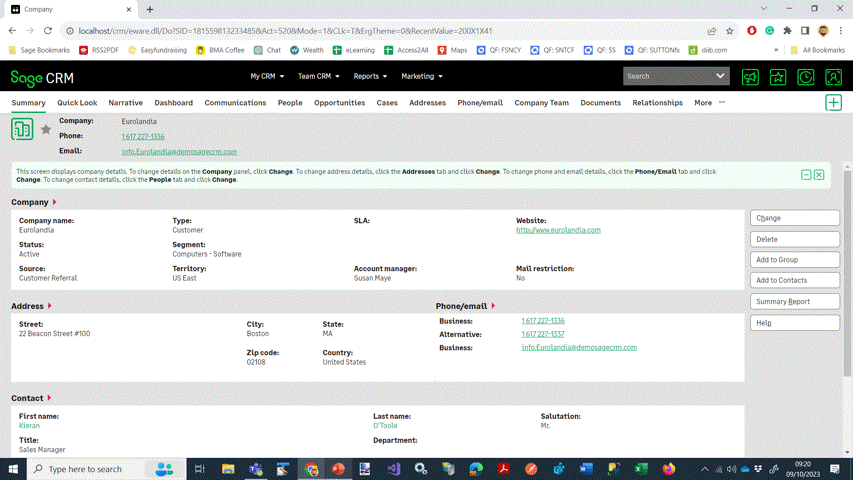Image resolution: width=853 pixels, height=480 pixels.
Task: Collapse the Company panel red arrow
Action: click(55, 202)
